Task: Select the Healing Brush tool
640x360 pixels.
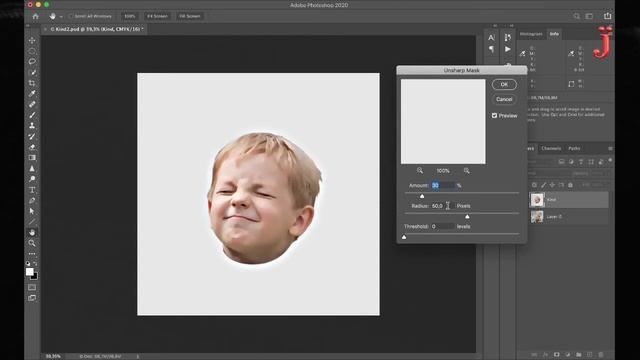Action: [32, 104]
